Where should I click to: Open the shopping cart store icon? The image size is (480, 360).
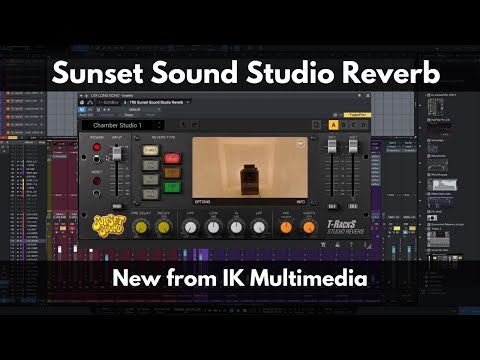click(x=323, y=245)
